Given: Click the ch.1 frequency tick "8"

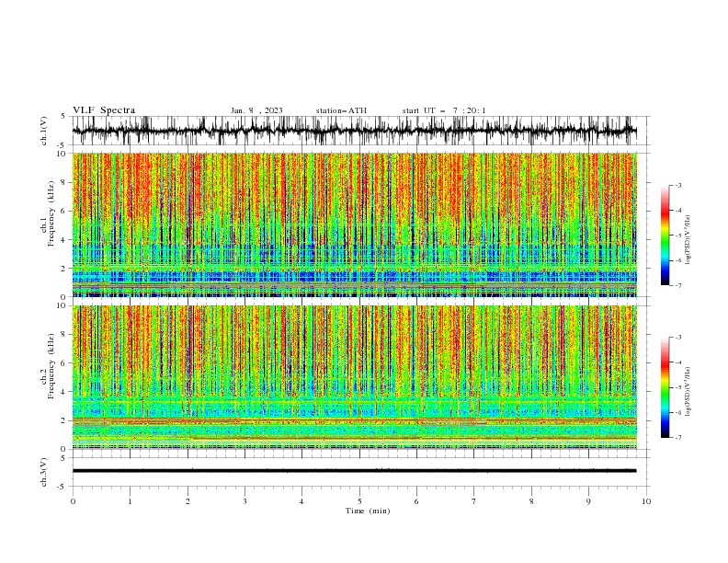Looking at the screenshot, I should pyautogui.click(x=64, y=182).
